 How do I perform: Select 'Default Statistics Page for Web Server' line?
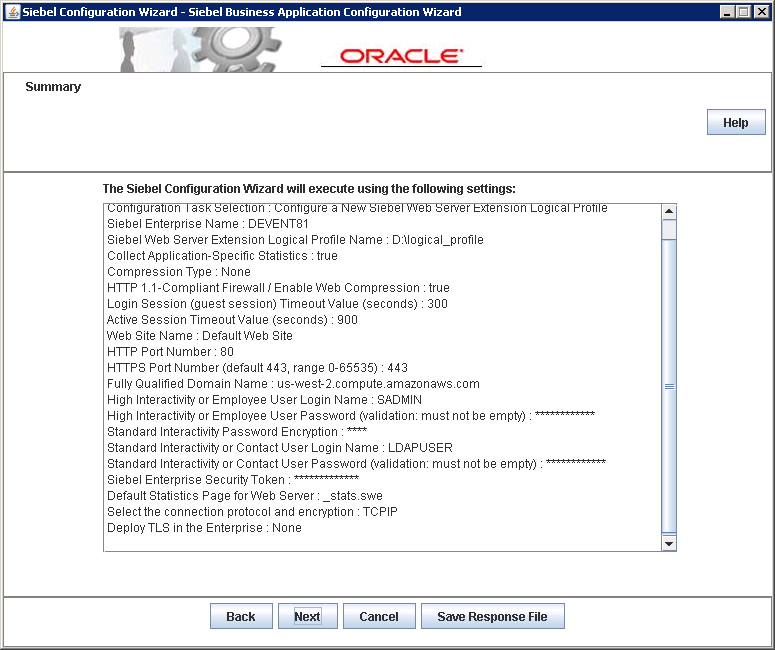tap(245, 496)
